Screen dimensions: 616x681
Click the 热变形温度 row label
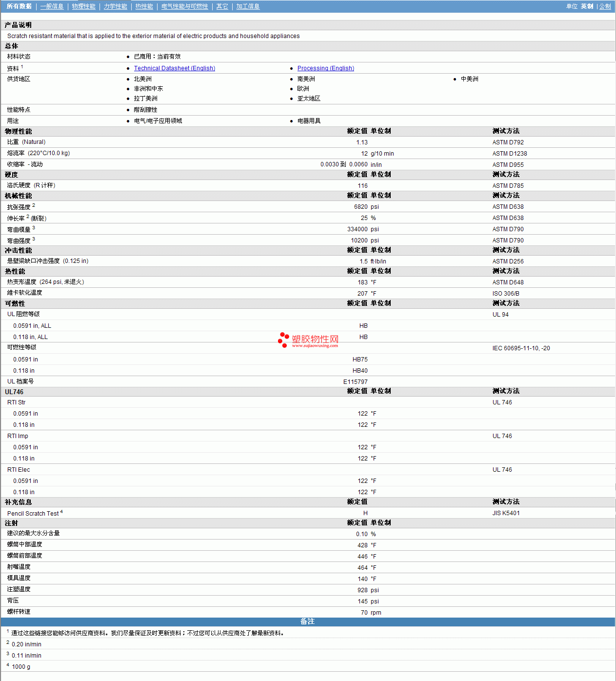point(46,282)
